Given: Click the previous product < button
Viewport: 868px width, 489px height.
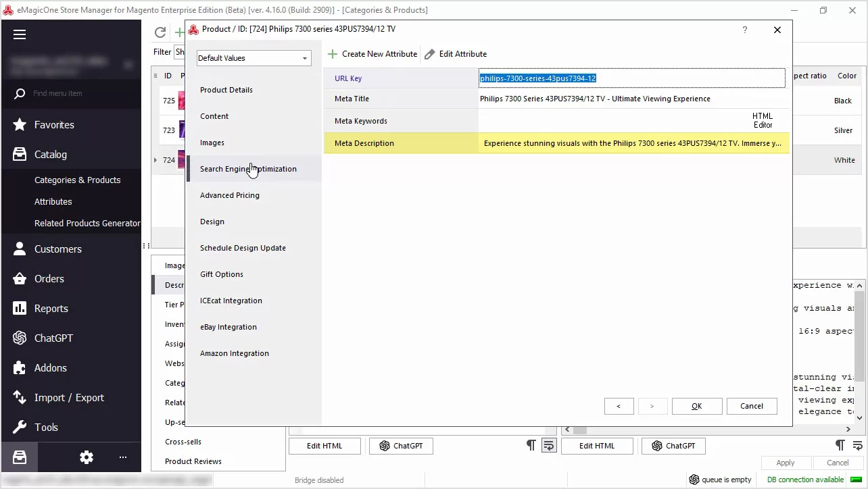Looking at the screenshot, I should pos(619,406).
